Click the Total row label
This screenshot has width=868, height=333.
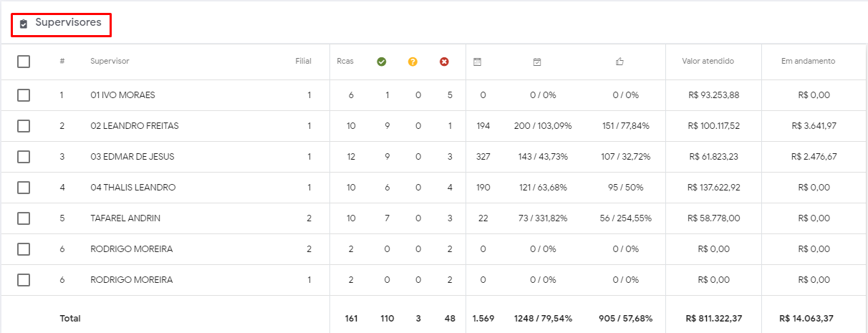point(70,318)
